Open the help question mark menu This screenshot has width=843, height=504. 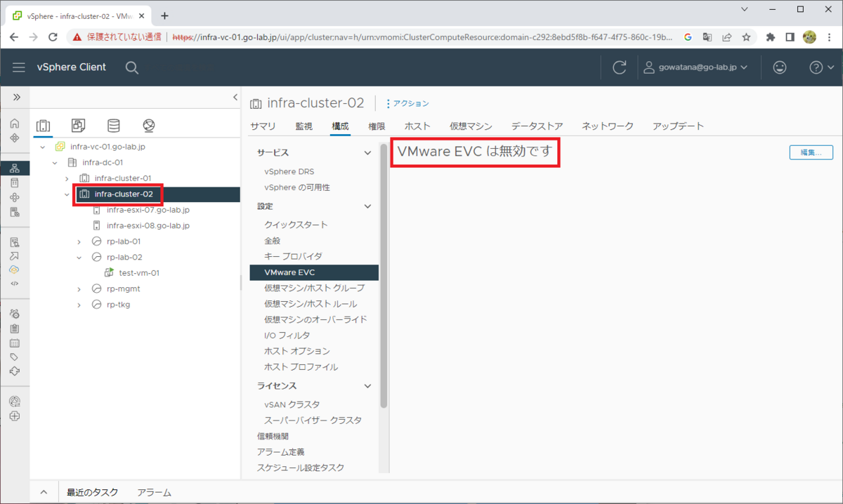(x=821, y=67)
